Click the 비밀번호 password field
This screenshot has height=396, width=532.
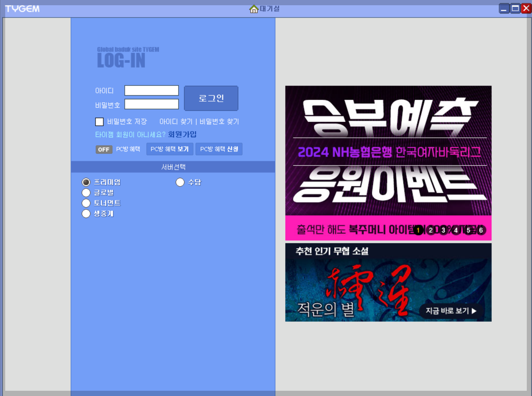coord(151,104)
